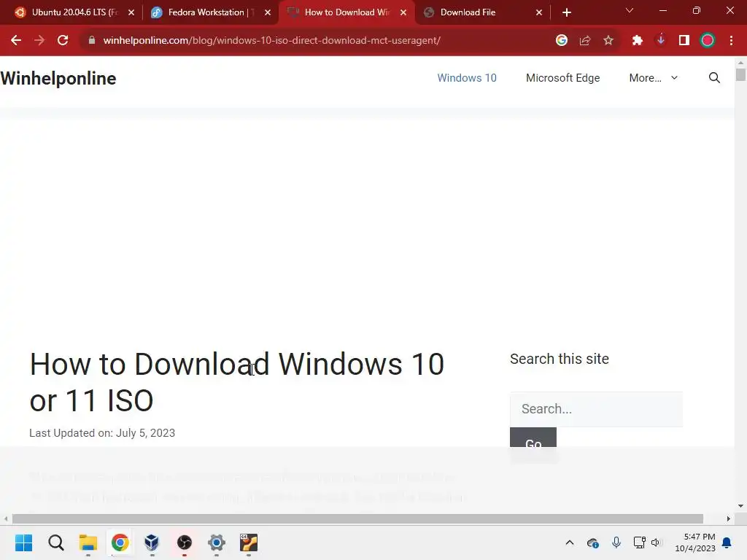The image size is (747, 560).
Task: Click the browser forward arrow
Action: click(39, 41)
